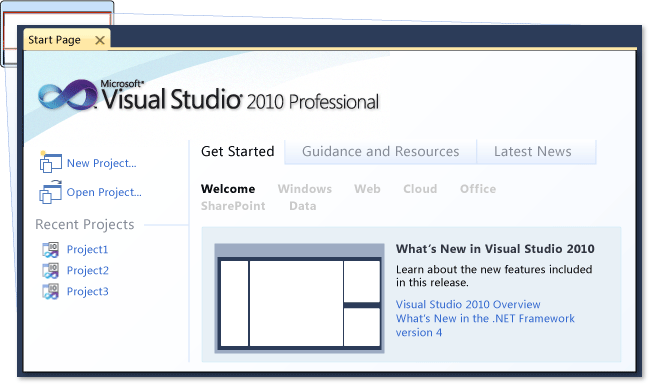Screen dimensions: 650x385
Task: Select the Start Page document tab
Action: pos(67,40)
